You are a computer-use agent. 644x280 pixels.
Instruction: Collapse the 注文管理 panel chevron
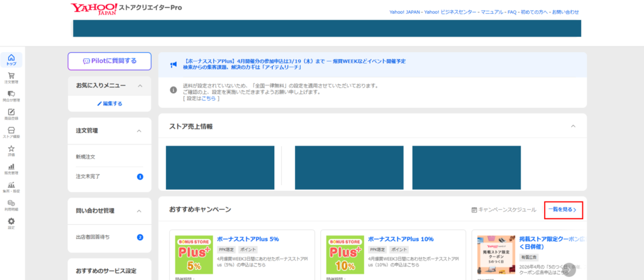pyautogui.click(x=140, y=131)
